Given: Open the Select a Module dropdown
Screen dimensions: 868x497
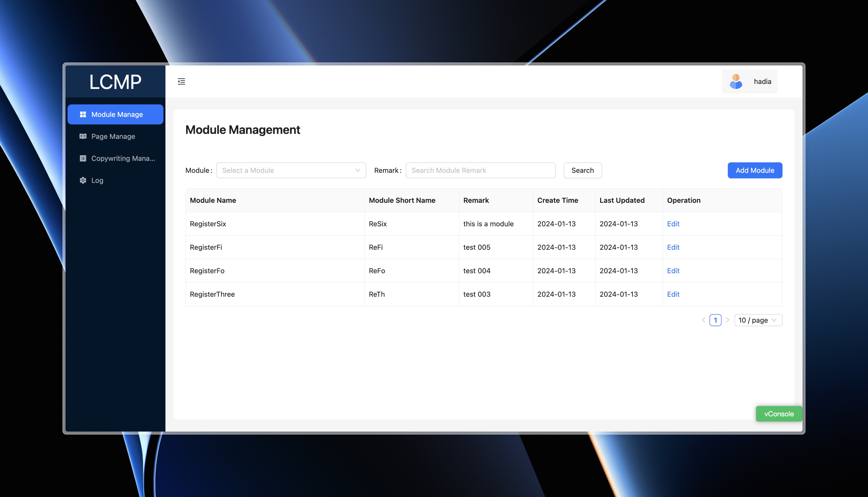Looking at the screenshot, I should 291,170.
